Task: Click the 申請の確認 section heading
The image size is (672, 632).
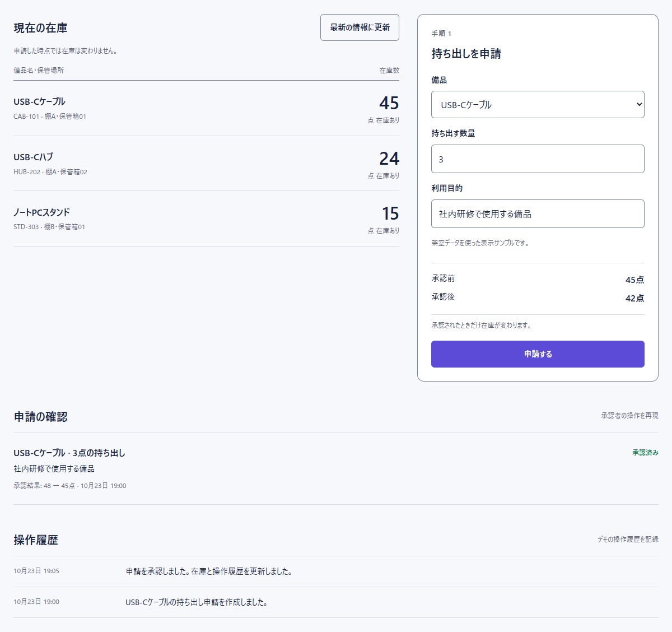Action: pos(40,417)
